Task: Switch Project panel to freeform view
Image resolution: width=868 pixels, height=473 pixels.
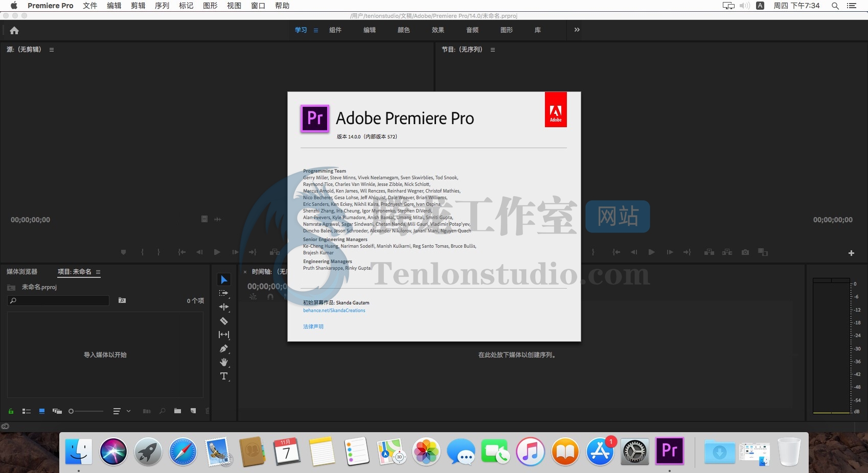Action: coord(57,411)
